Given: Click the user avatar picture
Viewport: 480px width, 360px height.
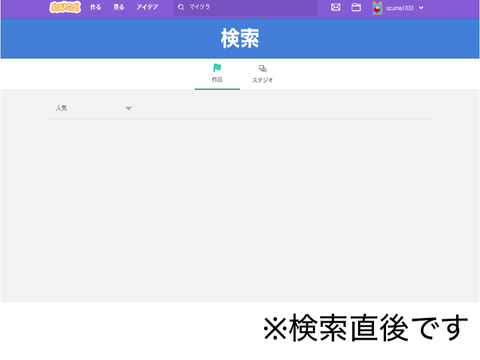Looking at the screenshot, I should [377, 8].
